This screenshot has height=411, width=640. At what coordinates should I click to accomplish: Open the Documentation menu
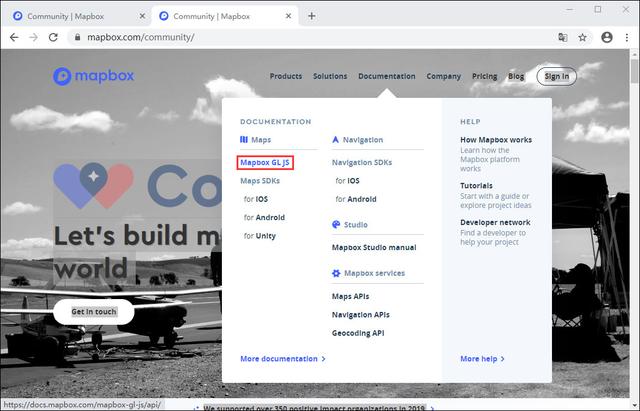(387, 76)
